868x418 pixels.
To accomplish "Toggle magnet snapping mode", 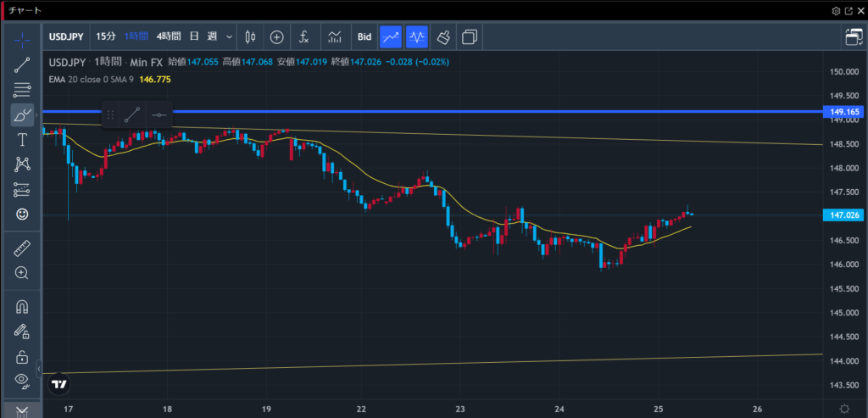I will click(22, 307).
